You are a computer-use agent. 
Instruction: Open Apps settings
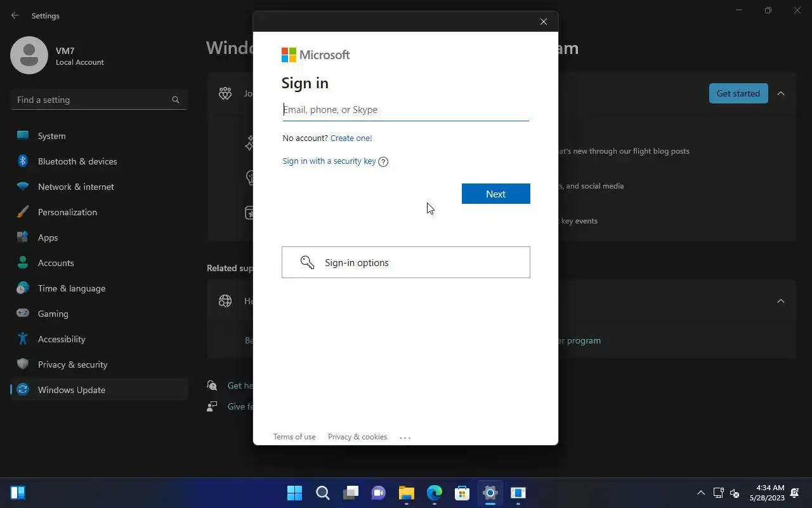pos(99,237)
